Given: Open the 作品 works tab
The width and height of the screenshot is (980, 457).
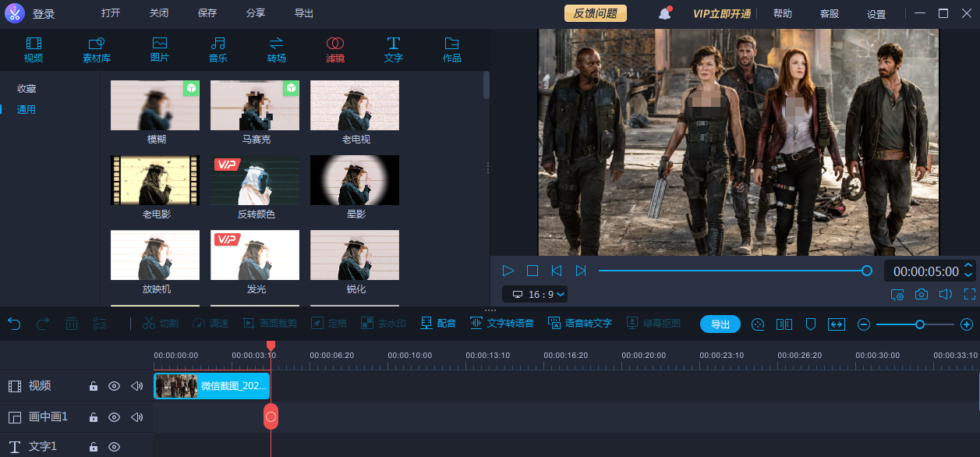Looking at the screenshot, I should [x=452, y=49].
